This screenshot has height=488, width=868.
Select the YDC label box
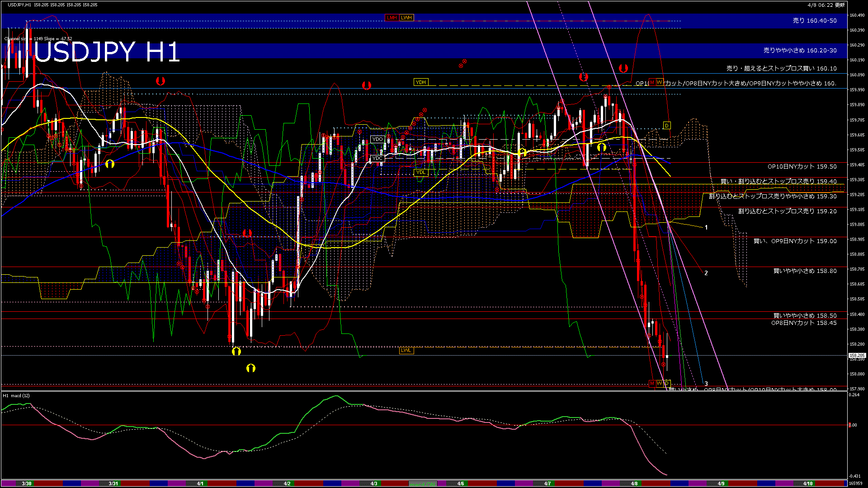pyautogui.click(x=377, y=159)
